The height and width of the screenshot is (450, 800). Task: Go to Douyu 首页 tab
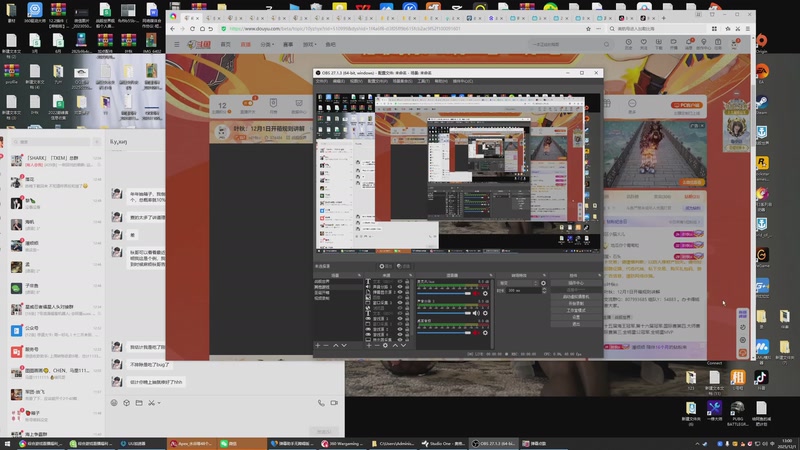click(226, 44)
